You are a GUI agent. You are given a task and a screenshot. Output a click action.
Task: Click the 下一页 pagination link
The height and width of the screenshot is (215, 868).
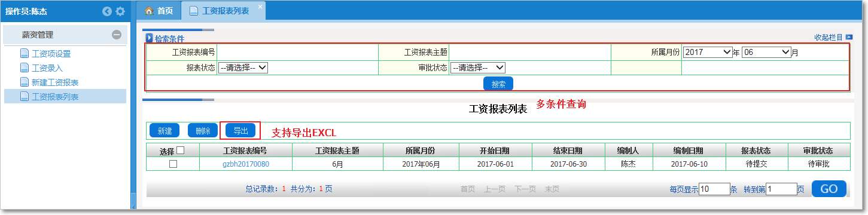pos(525,189)
